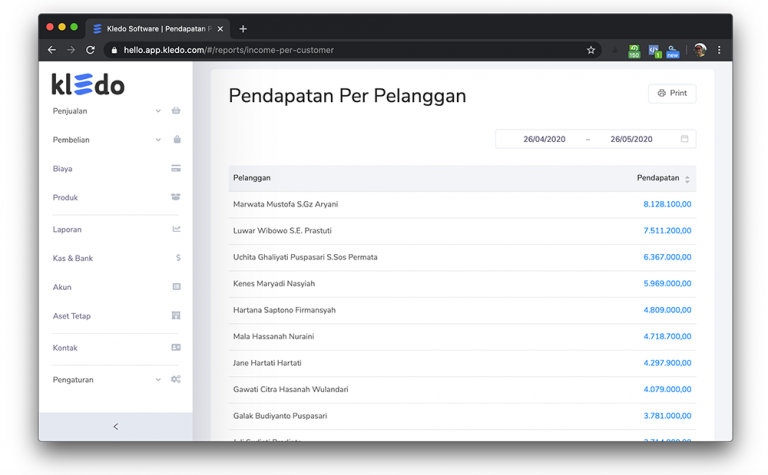Open amount 3.781.000,00 link
This screenshot has width=768, height=475.
[667, 416]
